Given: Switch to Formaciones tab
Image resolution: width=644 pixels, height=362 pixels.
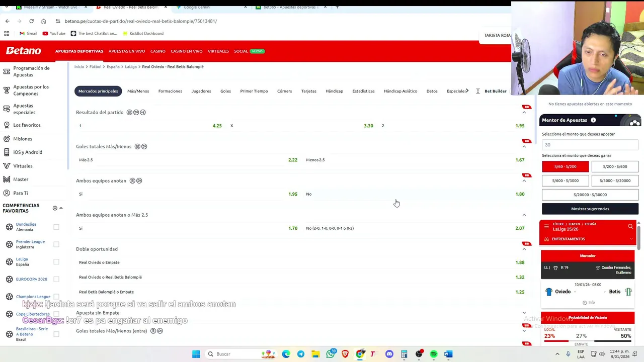Looking at the screenshot, I should click(x=170, y=91).
